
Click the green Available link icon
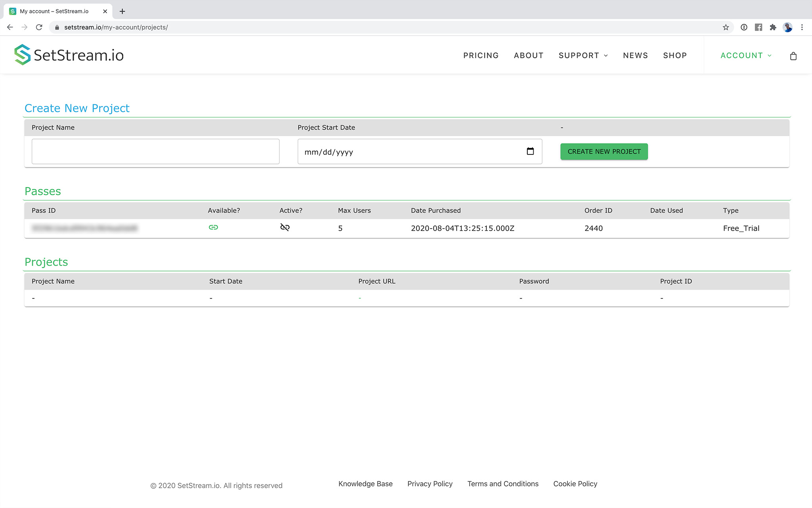click(x=213, y=227)
